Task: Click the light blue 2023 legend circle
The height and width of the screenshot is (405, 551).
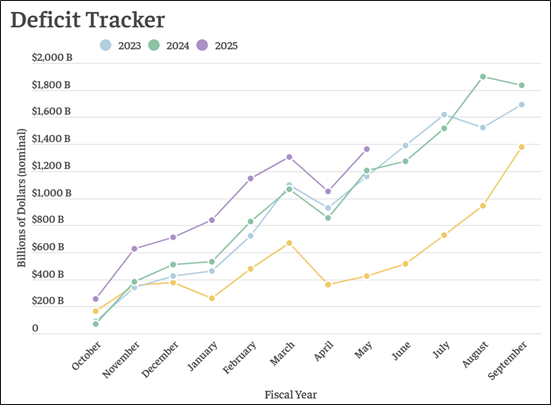Action: click(x=105, y=45)
